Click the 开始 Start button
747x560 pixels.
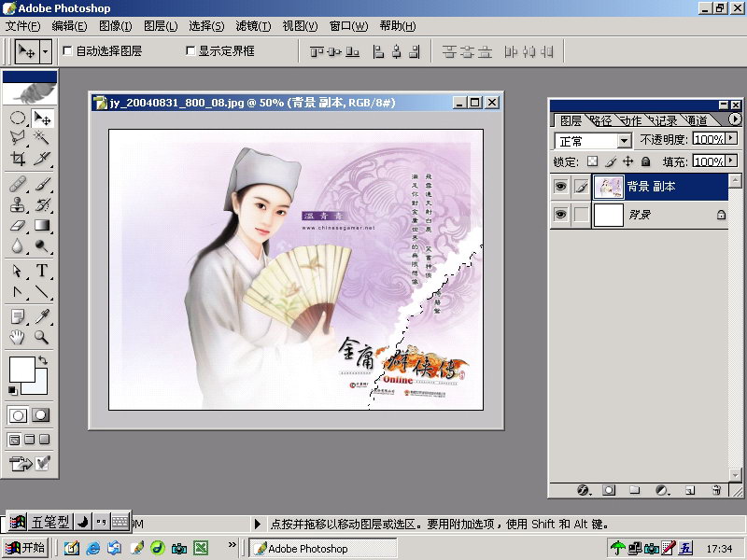[25, 548]
